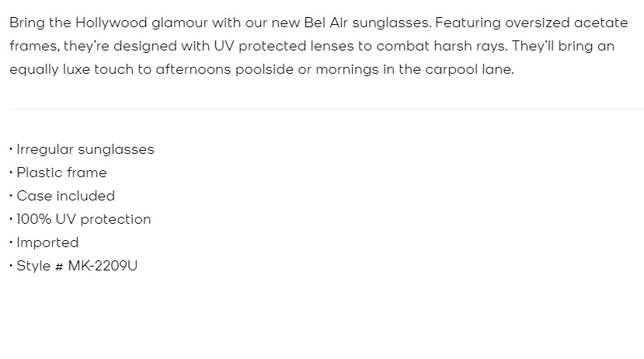
Task: Click the word 'acetate' in the description
Action: (x=601, y=23)
